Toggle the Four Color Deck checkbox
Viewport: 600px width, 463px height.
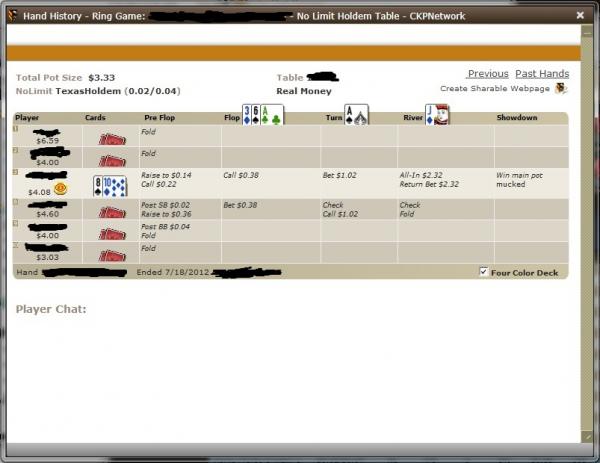tap(485, 271)
